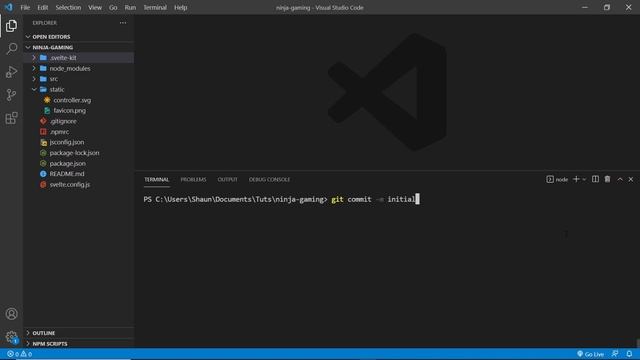The image size is (640, 360).
Task: Click errors and warnings status item
Action: pos(19,354)
